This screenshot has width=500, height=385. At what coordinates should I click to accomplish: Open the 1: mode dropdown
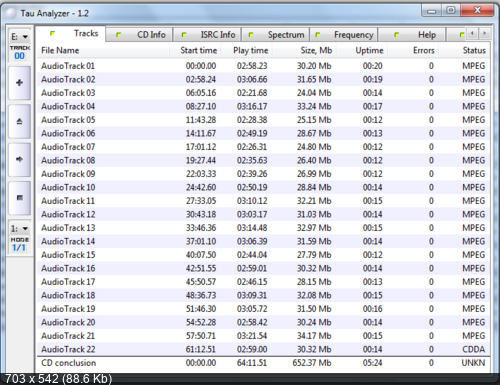[x=20, y=229]
